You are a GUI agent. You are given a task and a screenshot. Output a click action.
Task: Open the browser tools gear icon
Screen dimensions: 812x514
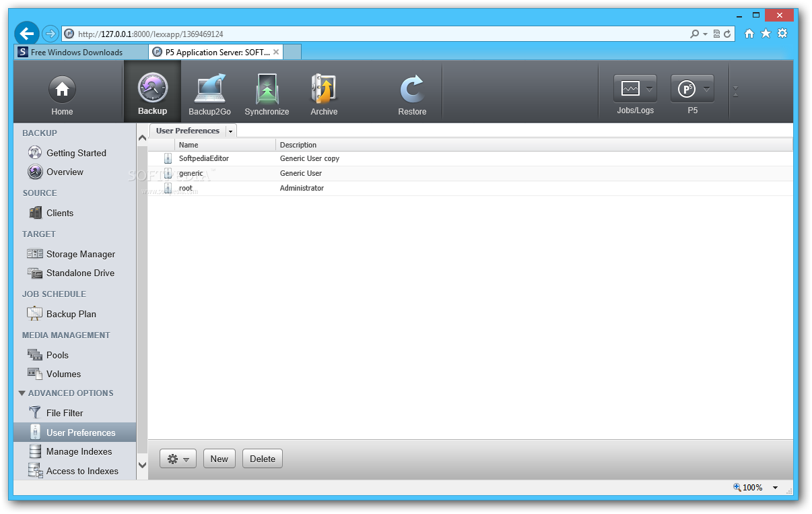pyautogui.click(x=782, y=33)
